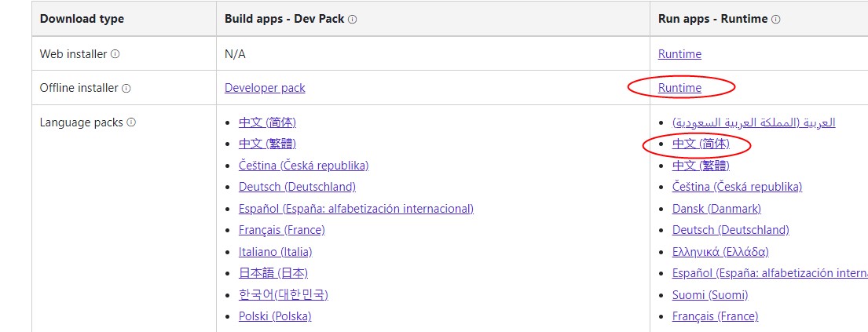Open the Web installer Runtime link
The image size is (868, 332).
pos(679,53)
